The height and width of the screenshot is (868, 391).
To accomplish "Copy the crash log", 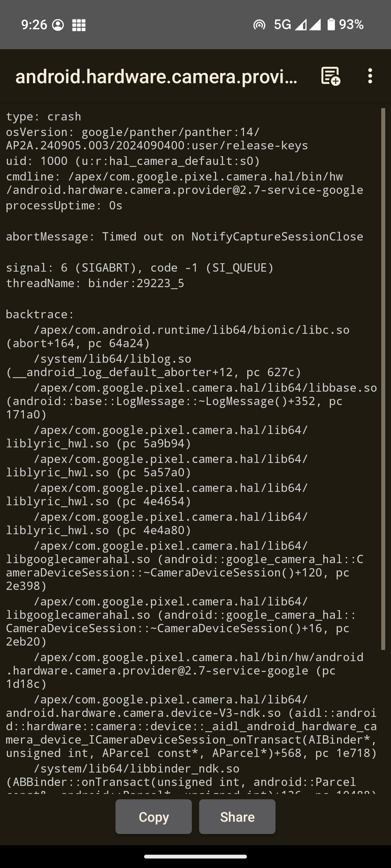I will (x=154, y=817).
